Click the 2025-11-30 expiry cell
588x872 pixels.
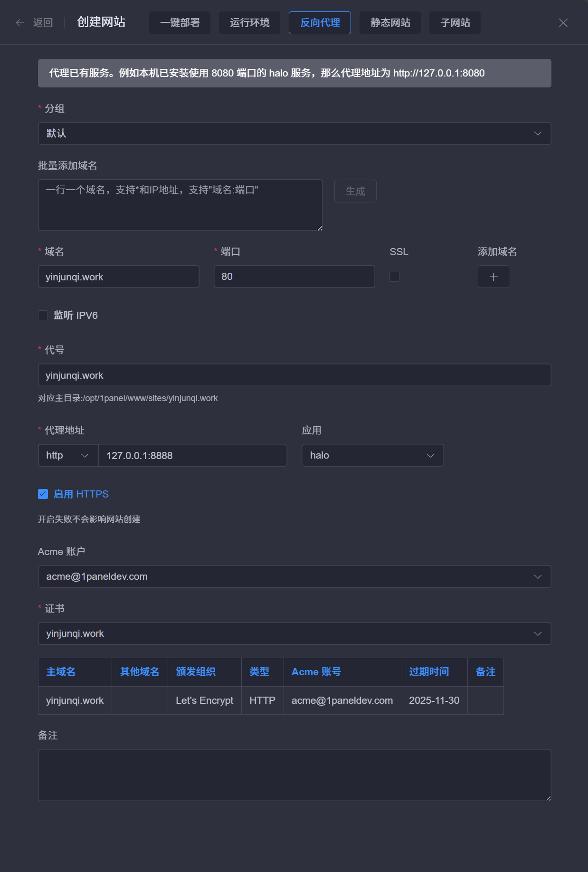(x=434, y=700)
